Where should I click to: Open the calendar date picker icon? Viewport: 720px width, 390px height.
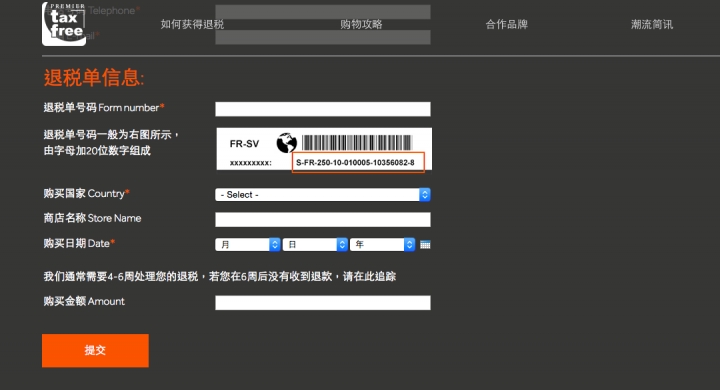pos(425,245)
